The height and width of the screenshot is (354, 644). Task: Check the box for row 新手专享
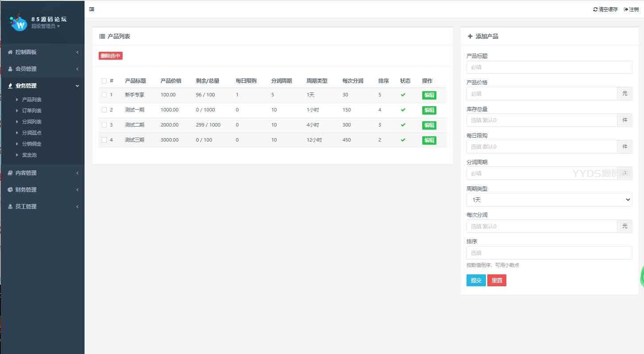(x=104, y=95)
